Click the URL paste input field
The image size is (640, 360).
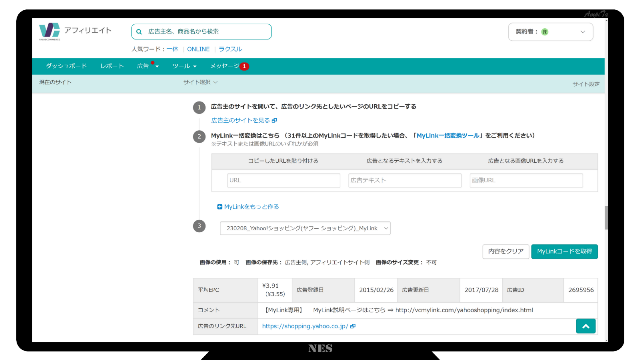point(284,180)
